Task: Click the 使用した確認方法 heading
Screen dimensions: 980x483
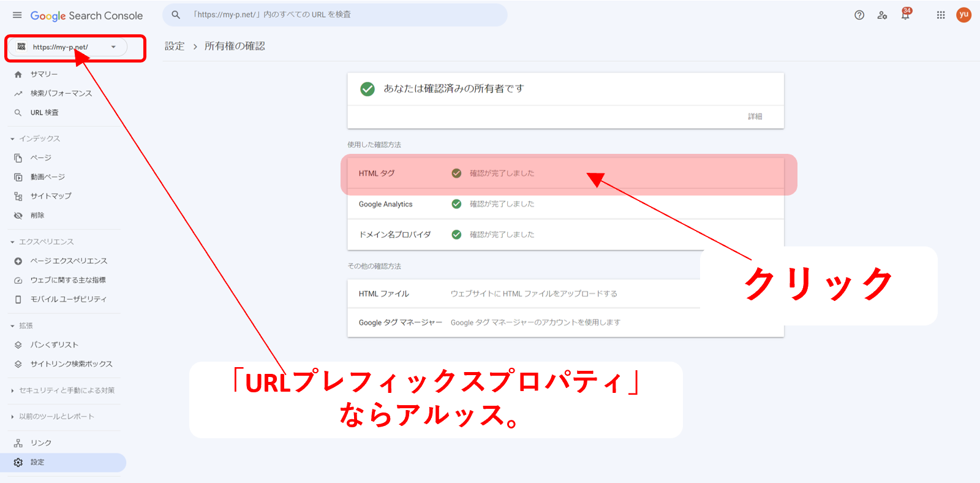Action: [374, 145]
